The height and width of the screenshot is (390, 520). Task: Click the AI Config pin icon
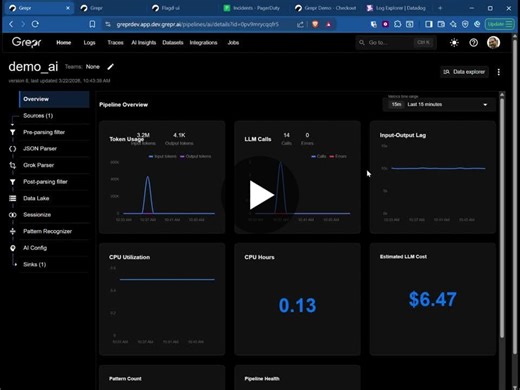(x=12, y=248)
